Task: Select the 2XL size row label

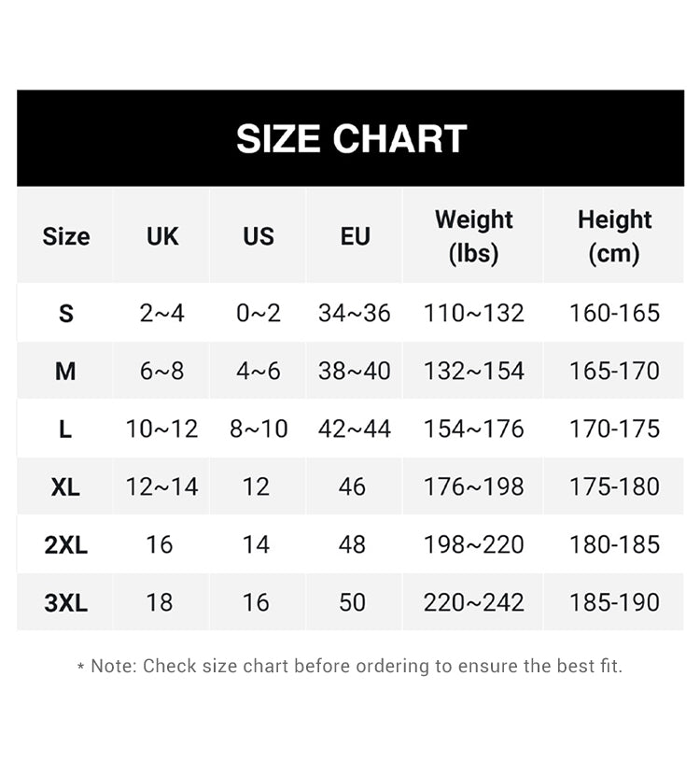Action: pos(65,544)
